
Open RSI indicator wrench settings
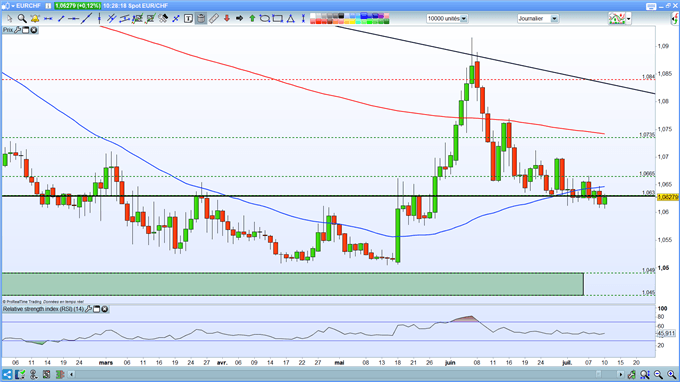click(88, 309)
